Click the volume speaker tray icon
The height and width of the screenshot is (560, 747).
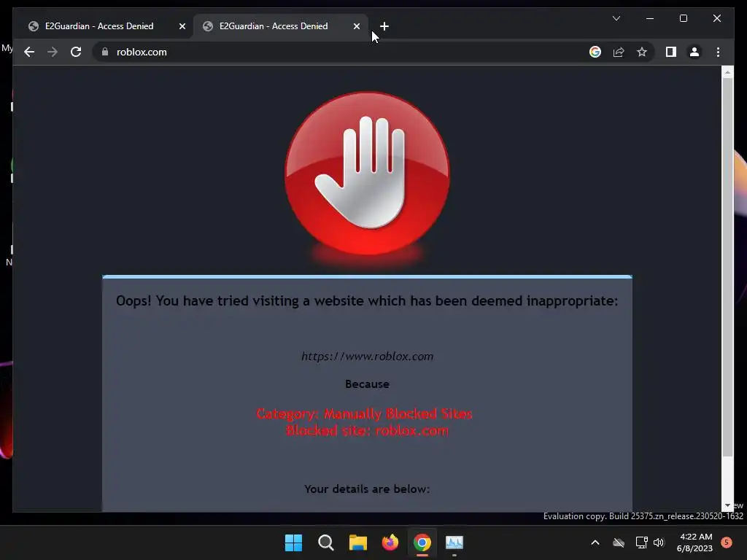(659, 542)
